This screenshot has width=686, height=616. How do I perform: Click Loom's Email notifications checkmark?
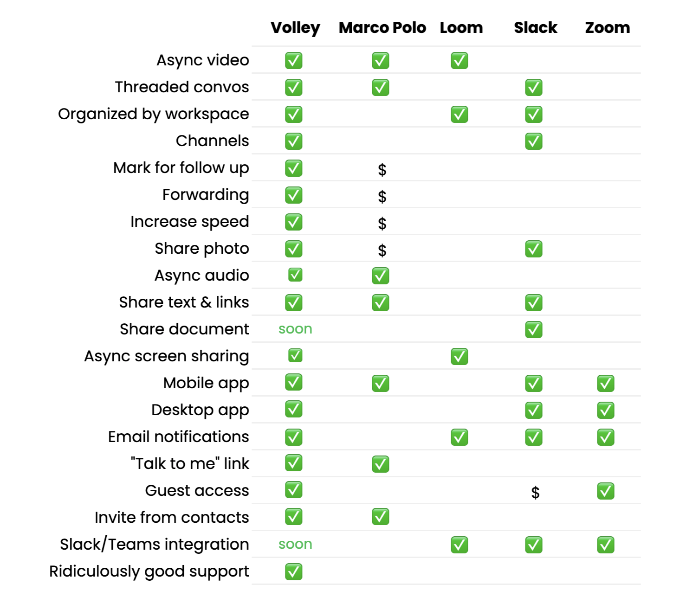point(459,437)
